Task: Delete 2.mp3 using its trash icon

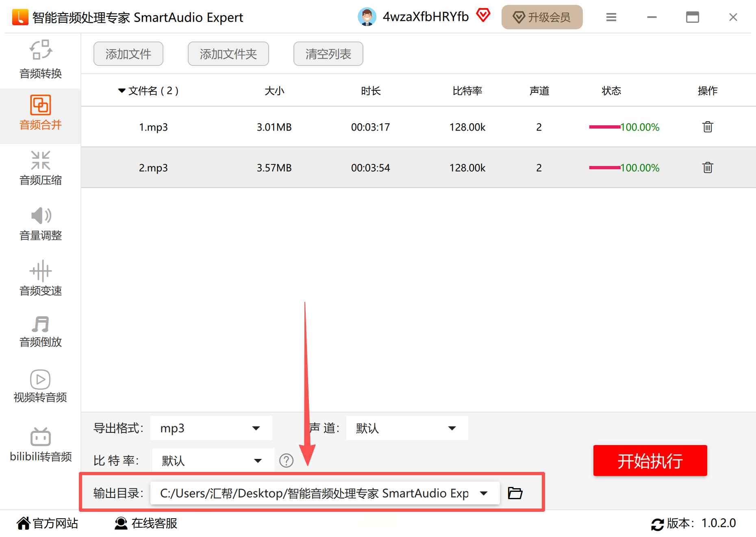Action: [708, 168]
